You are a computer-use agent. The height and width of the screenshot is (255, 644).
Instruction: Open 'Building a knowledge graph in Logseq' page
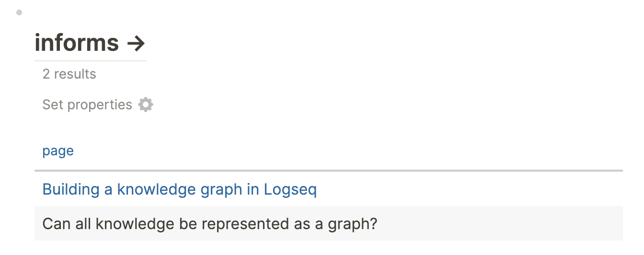coord(179,190)
